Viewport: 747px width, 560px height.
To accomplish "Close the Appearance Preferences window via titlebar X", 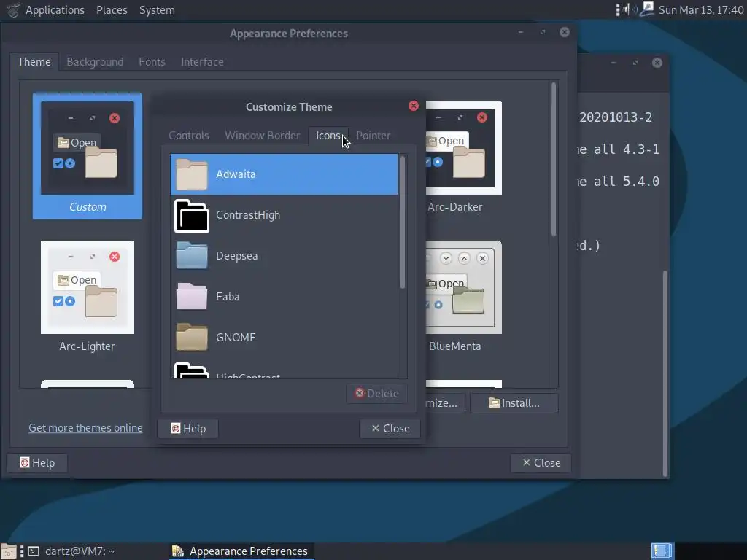I will [565, 32].
